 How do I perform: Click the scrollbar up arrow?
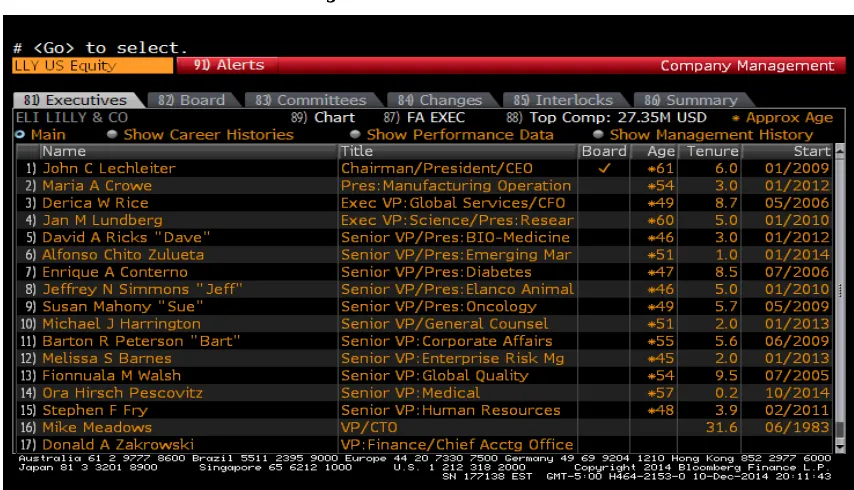[x=839, y=150]
